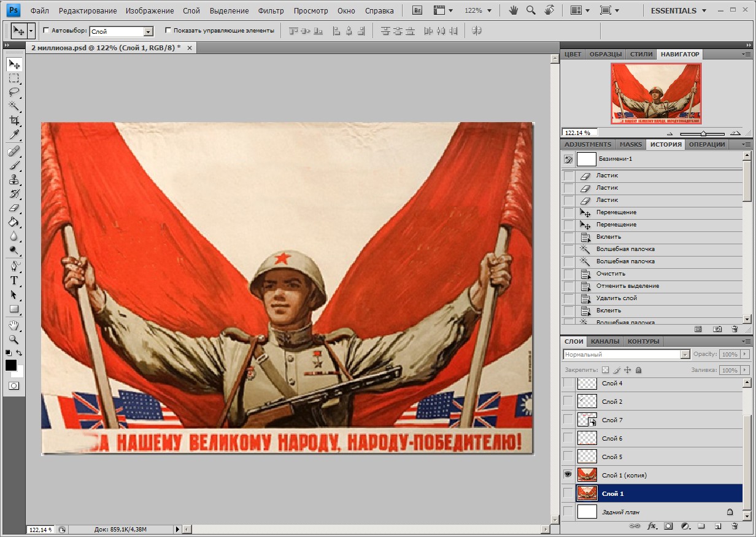Open the Arrange Documents dropdown
The image size is (756, 537).
point(579,10)
